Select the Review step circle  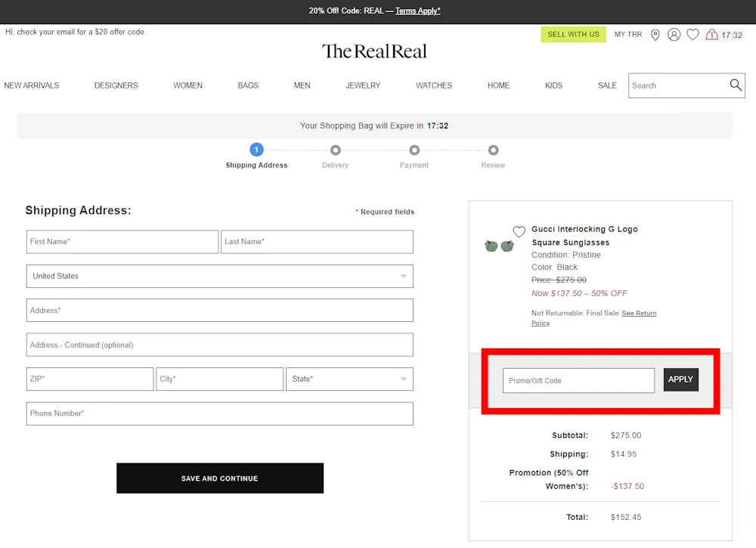[493, 150]
